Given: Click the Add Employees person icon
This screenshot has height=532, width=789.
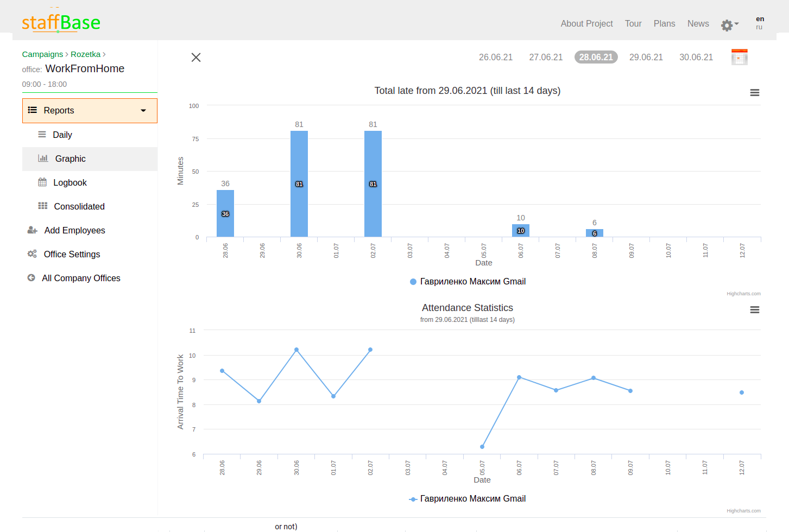Looking at the screenshot, I should (33, 230).
